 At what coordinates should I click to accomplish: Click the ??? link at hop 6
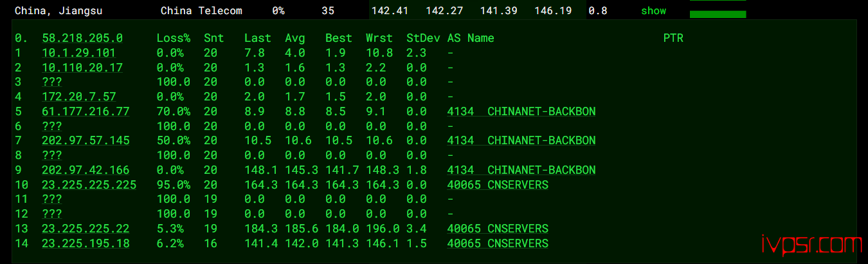point(51,126)
